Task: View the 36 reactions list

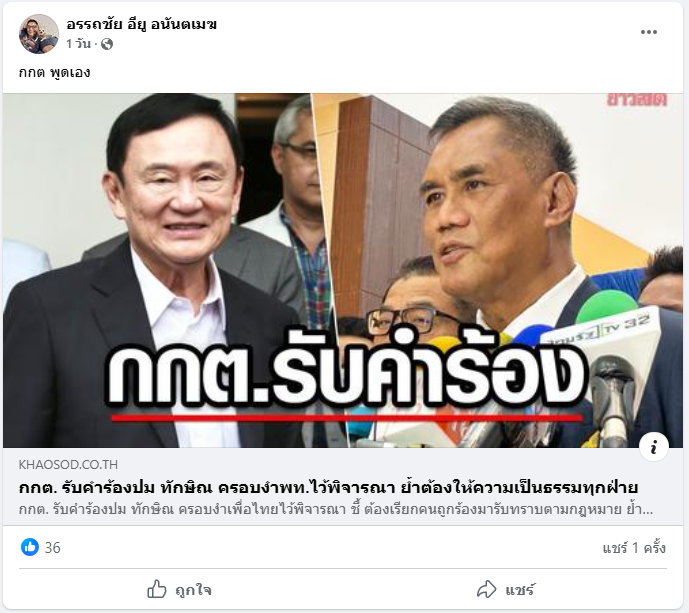Action: click(53, 548)
